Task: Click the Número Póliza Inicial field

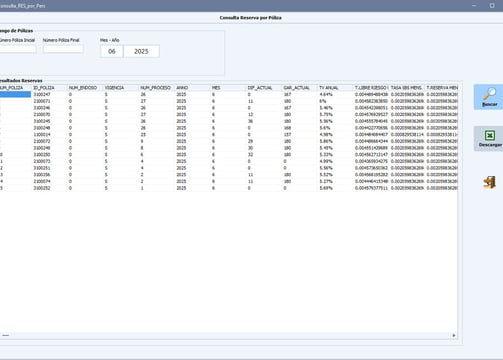Action: [x=17, y=49]
